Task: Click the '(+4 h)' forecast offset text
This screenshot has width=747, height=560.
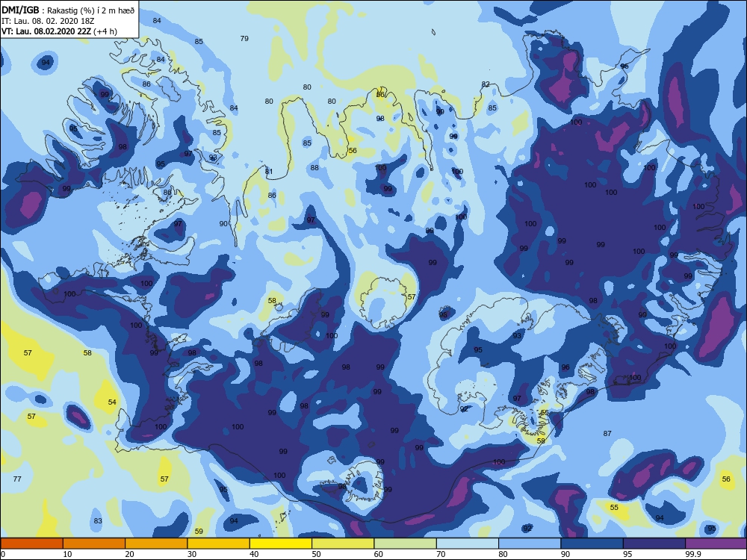Action: coord(105,31)
